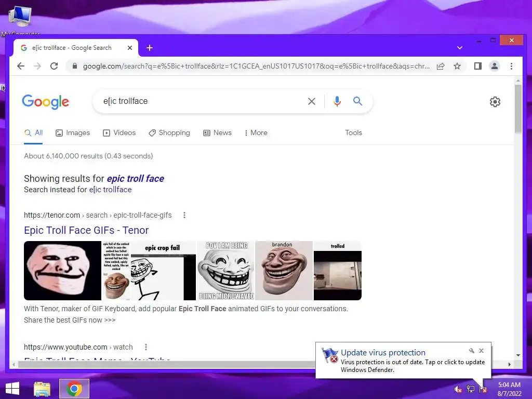This screenshot has height=399, width=532.
Task: Reload the Google search page
Action: (54, 66)
